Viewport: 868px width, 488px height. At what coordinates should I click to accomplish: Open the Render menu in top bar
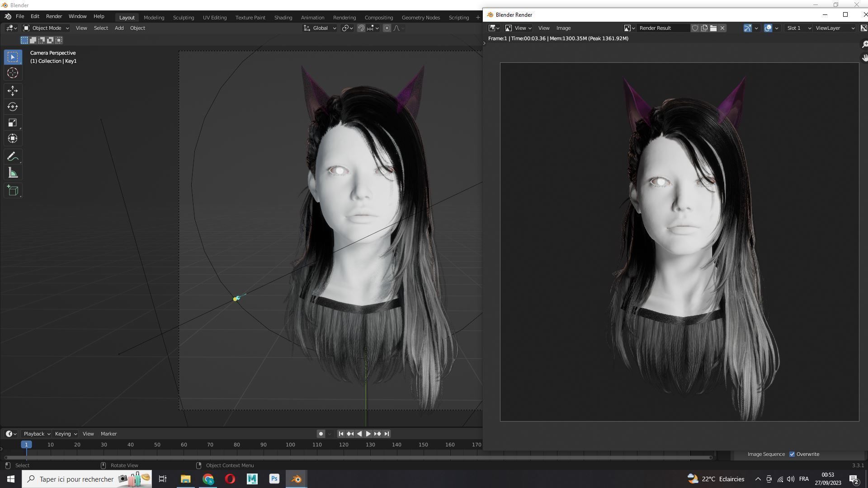(x=54, y=16)
